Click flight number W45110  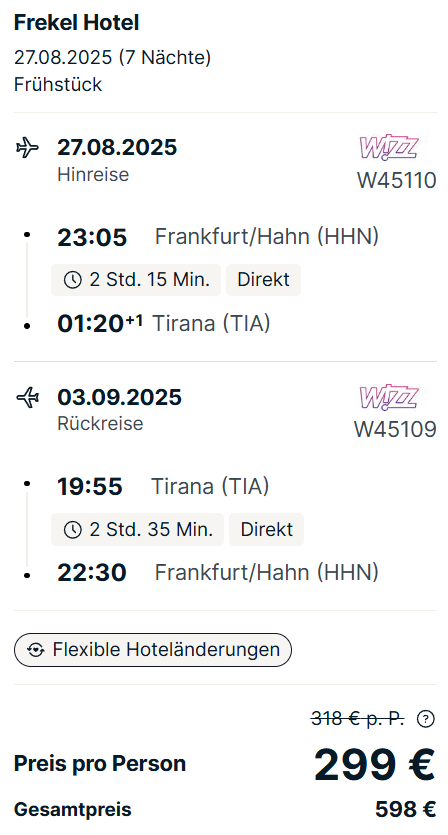pyautogui.click(x=396, y=181)
